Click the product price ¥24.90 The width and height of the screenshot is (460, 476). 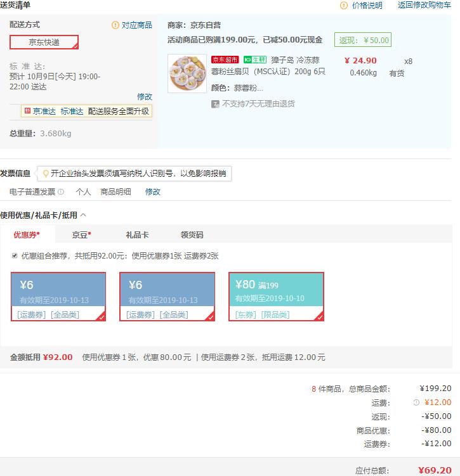[360, 60]
